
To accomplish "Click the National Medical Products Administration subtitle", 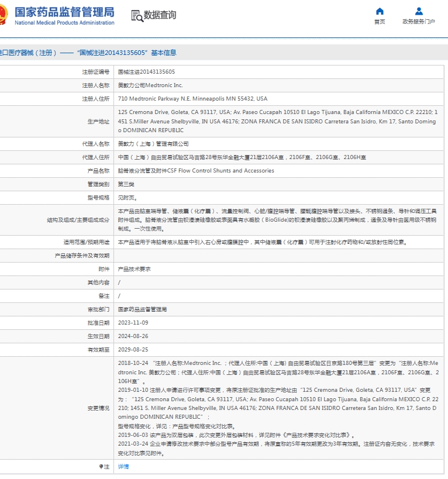I will click(x=64, y=23).
